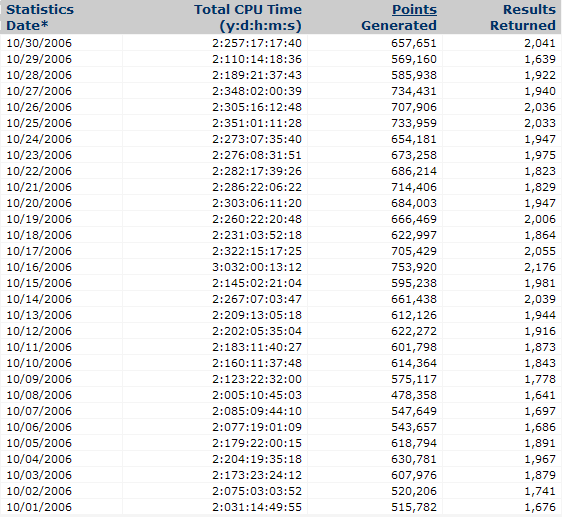Select the 10/25/2006 date cell

click(x=39, y=123)
